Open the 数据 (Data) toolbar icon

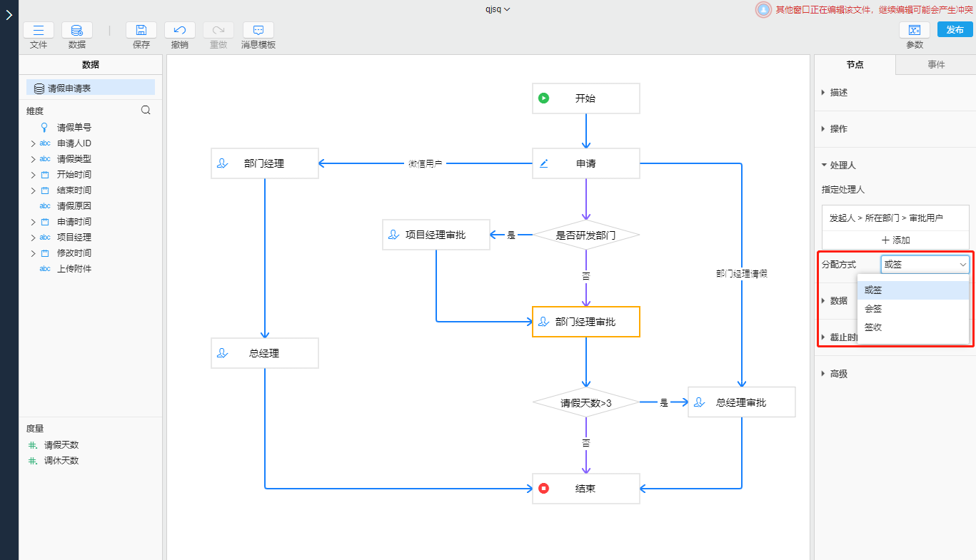(x=76, y=30)
